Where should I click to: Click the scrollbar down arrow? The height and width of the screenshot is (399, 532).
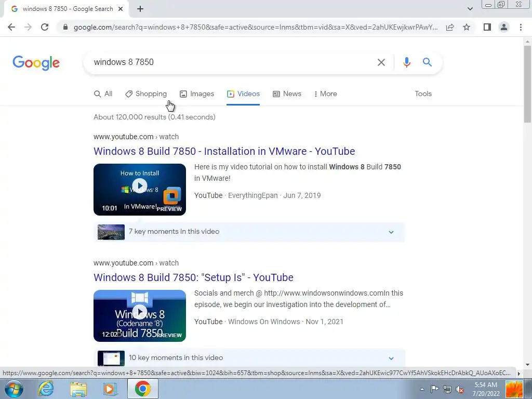point(527,365)
